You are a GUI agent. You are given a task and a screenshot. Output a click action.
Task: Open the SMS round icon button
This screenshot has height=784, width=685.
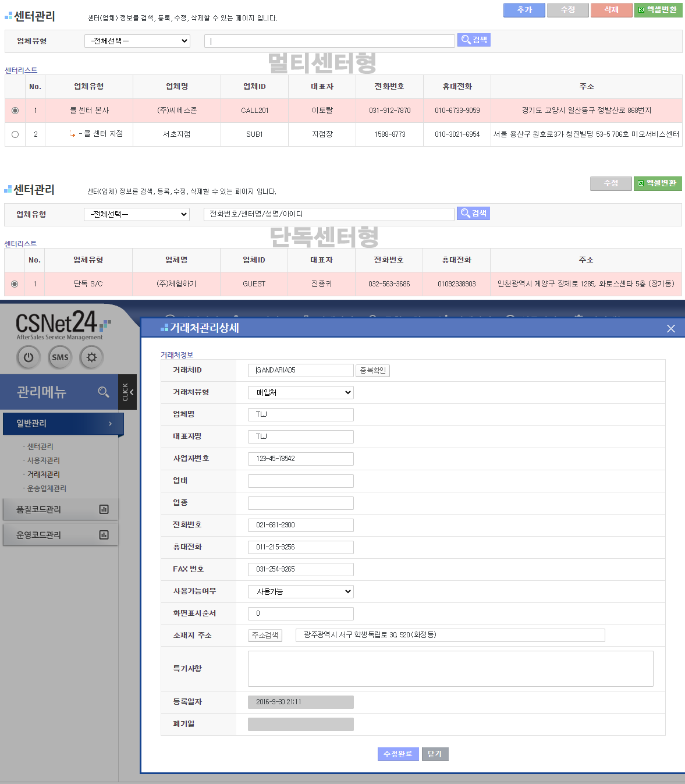[x=60, y=357]
